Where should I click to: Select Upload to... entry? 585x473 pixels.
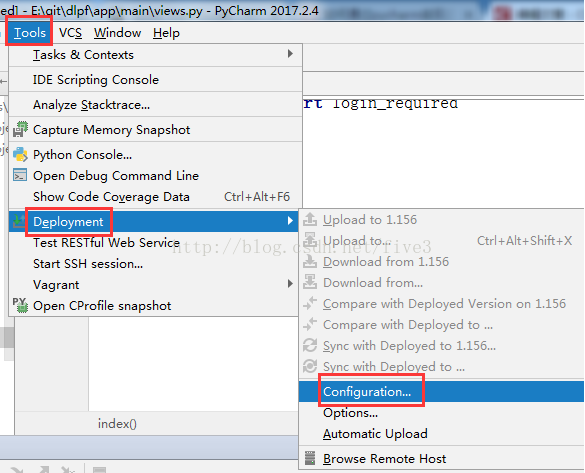pyautogui.click(x=441, y=241)
